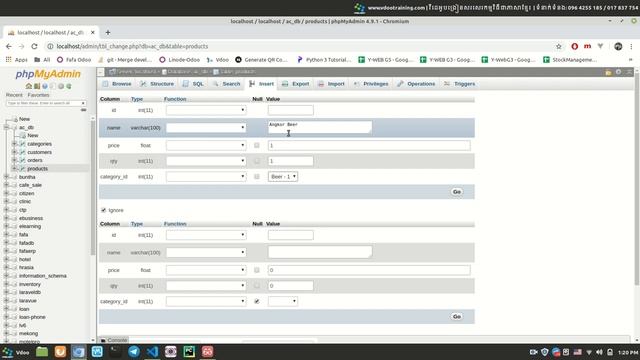Uncheck the Ignore checkbox
Image resolution: width=640 pixels, height=360 pixels.
pyautogui.click(x=103, y=210)
